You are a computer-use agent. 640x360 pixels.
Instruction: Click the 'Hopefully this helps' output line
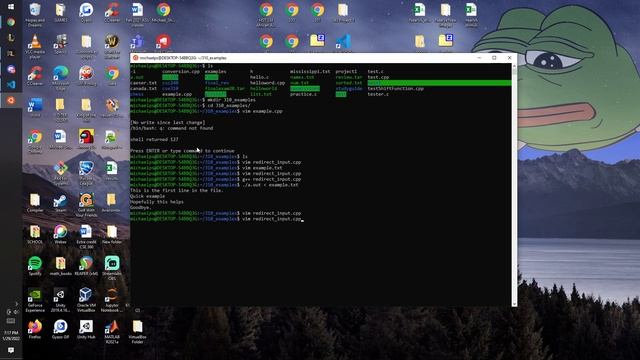(157, 202)
